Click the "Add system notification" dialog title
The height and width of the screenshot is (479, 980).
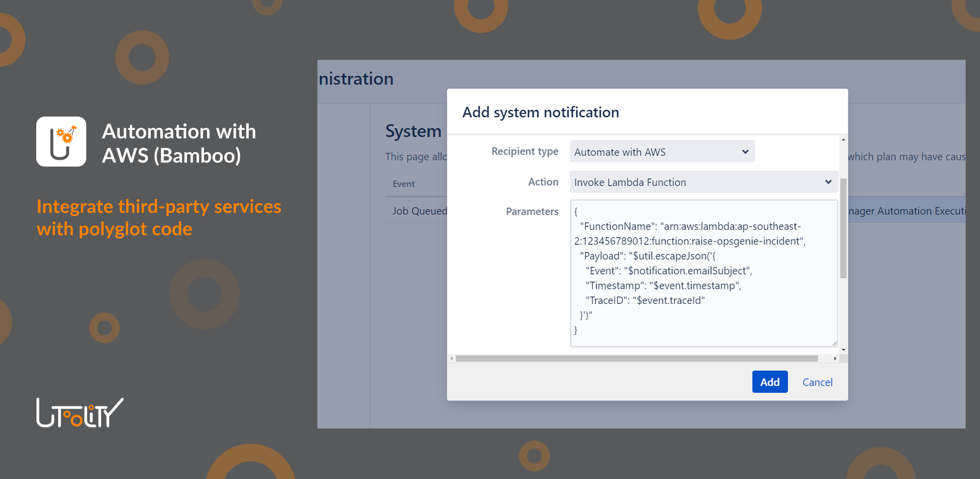[x=540, y=112]
